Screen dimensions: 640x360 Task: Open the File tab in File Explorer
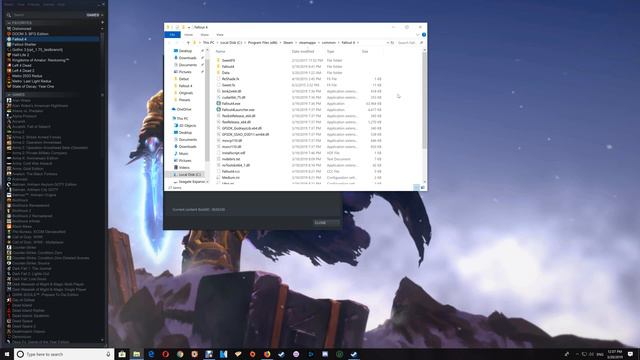[173, 35]
